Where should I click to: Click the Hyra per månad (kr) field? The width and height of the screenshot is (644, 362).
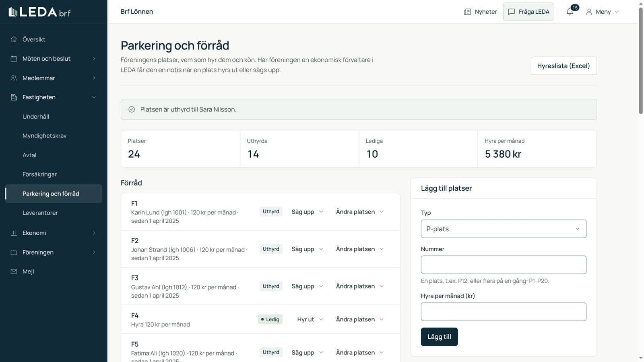tap(504, 312)
